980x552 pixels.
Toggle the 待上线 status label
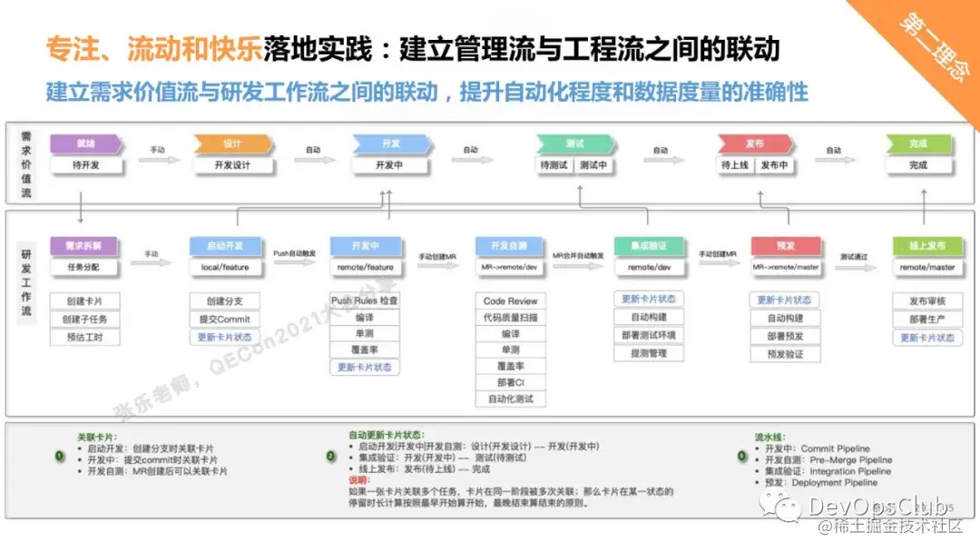pyautogui.click(x=733, y=165)
